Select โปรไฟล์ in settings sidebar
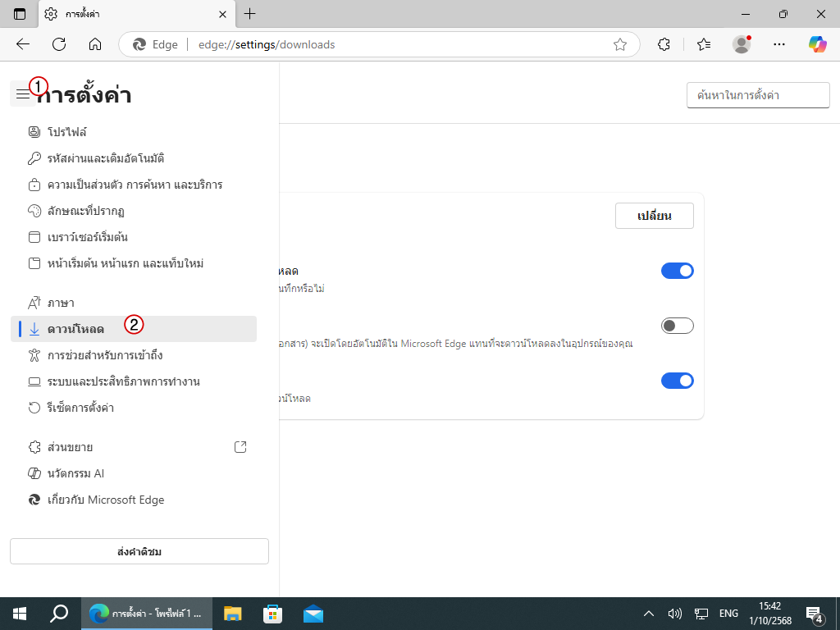This screenshot has height=630, width=840. coord(67,132)
